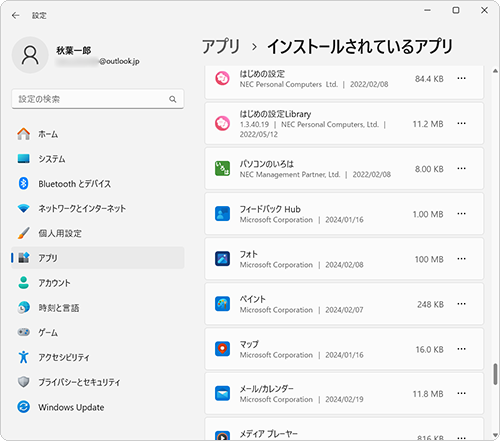500x441 pixels.
Task: Click the network Wi-Fi icon
Action: tap(24, 209)
